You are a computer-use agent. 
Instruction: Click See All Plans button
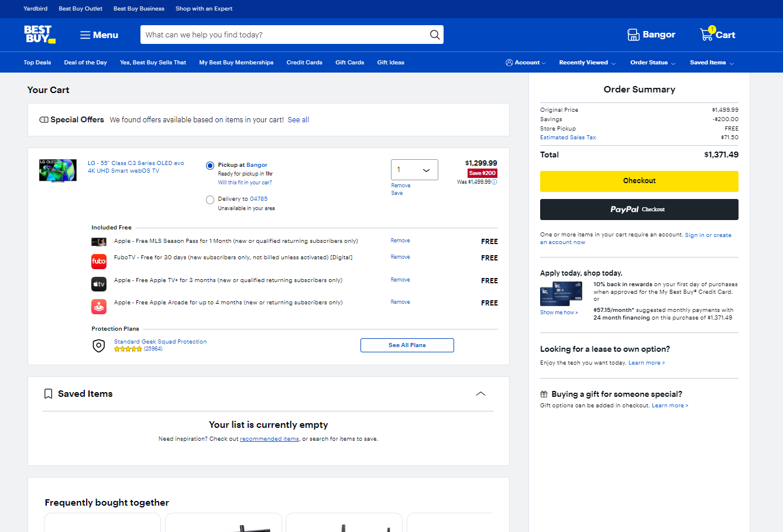coord(407,345)
